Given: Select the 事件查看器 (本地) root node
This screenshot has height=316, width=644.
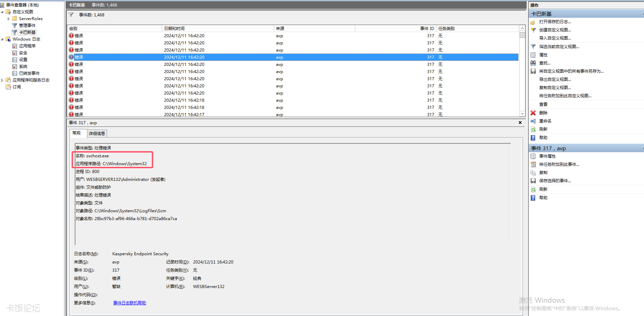Looking at the screenshot, I should (23, 5).
